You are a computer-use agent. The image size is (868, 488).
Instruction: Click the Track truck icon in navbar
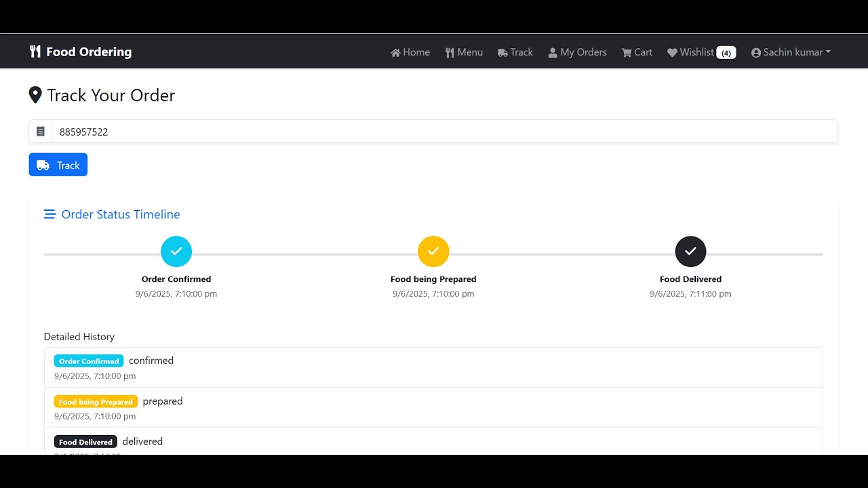[502, 53]
